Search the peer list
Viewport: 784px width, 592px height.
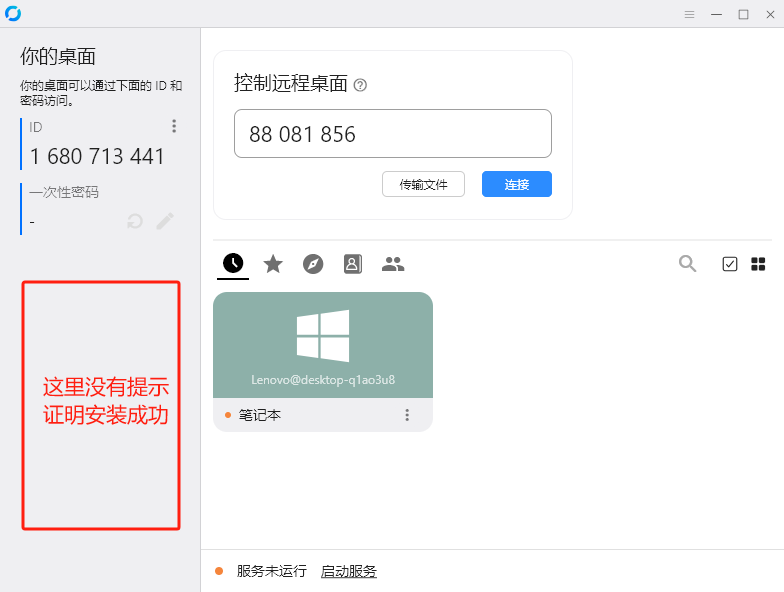688,264
